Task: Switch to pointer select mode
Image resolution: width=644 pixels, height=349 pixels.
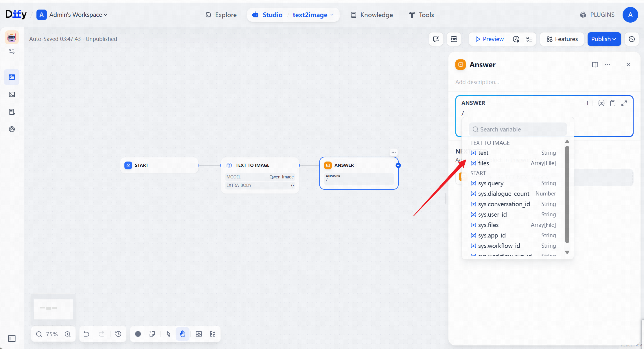Action: (x=169, y=334)
